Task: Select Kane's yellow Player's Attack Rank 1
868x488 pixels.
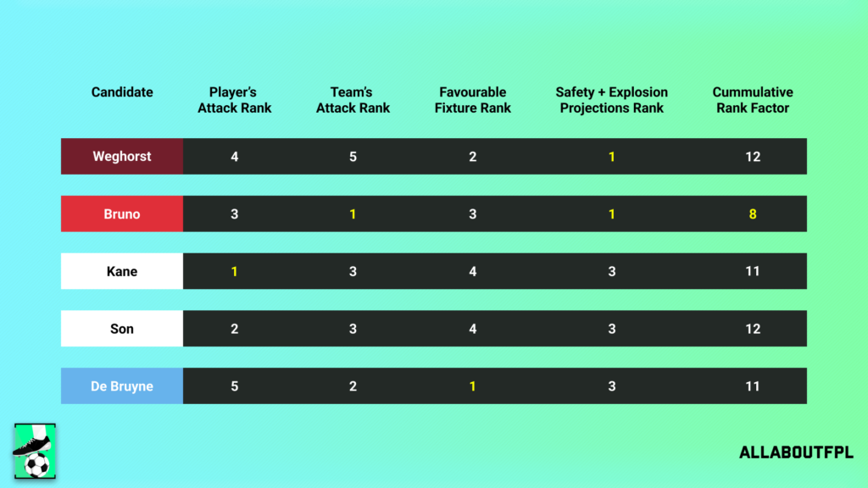Action: (234, 272)
